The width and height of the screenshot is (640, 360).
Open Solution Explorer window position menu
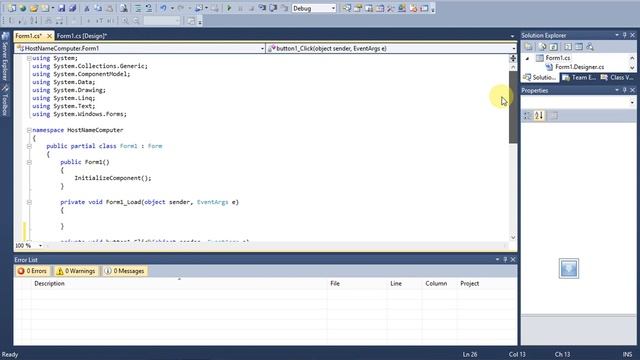tap(617, 36)
